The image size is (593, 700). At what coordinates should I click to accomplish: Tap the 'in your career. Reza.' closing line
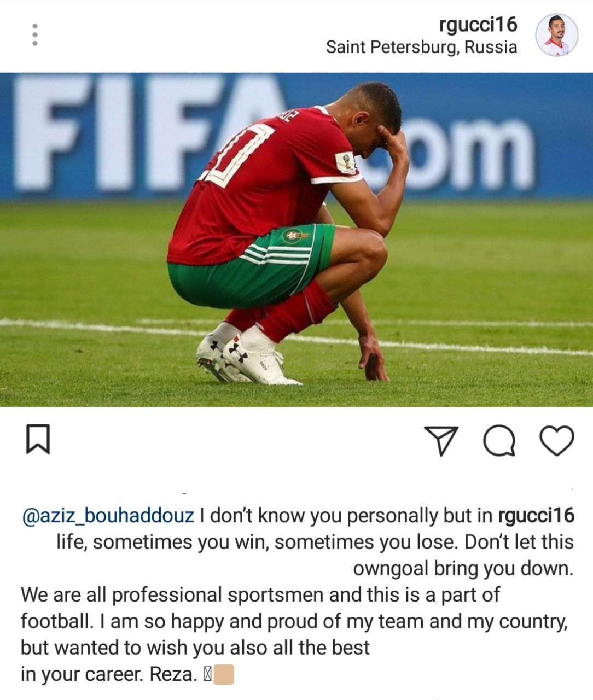(x=108, y=675)
